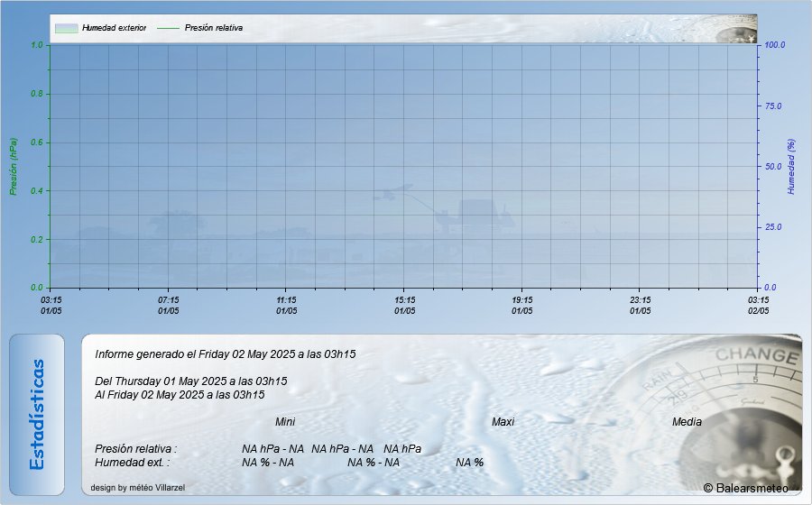Click the 'Presión relativa :' row label
The image size is (812, 505).
tap(135, 448)
